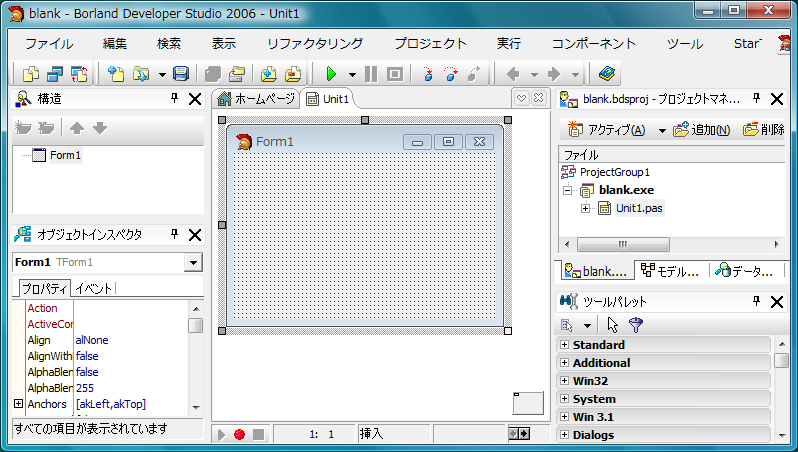The image size is (798, 452).
Task: Open the アクティブ(A) dropdown arrow
Action: click(662, 131)
